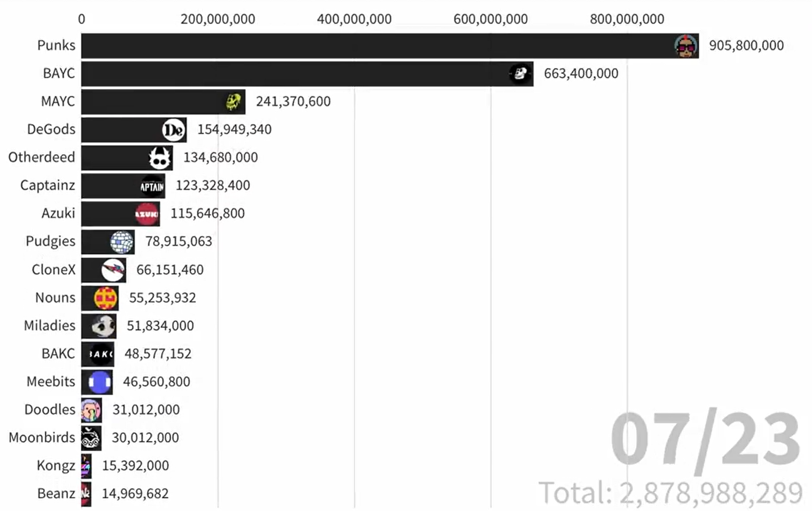The width and height of the screenshot is (812, 511).
Task: Click the Doodles pink character icon
Action: [91, 410]
